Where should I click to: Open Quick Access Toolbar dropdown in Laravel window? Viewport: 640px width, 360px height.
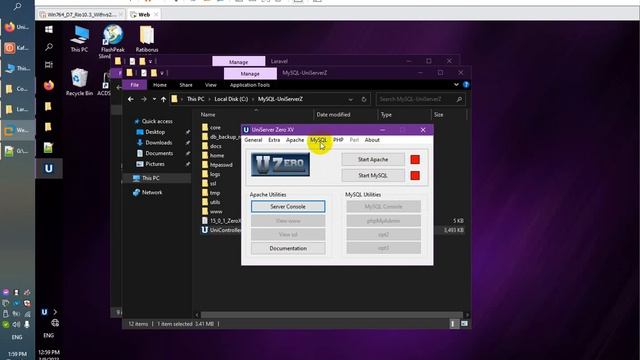point(150,62)
